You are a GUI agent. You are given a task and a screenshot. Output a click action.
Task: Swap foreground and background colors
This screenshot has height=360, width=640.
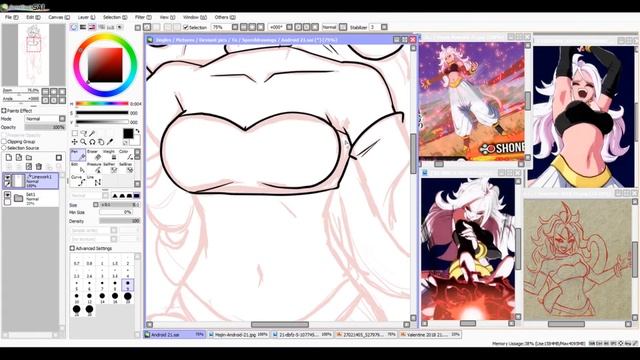point(138,131)
